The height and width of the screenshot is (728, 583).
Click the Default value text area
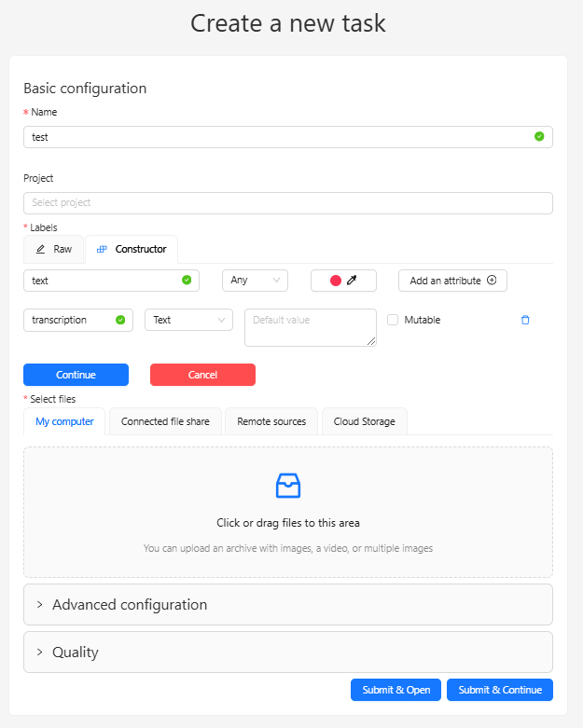pyautogui.click(x=311, y=328)
